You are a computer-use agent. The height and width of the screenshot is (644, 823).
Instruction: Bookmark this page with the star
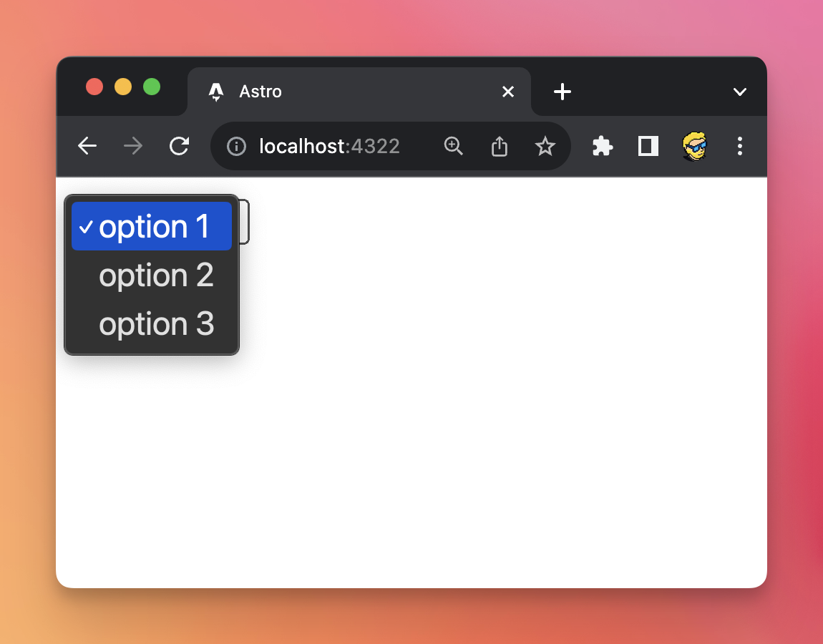click(x=545, y=147)
